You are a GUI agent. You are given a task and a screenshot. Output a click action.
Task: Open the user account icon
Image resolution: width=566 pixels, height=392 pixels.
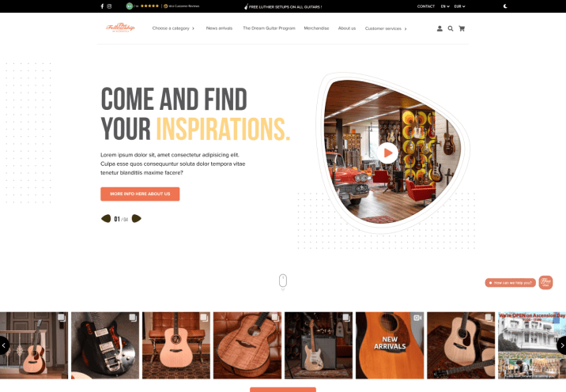440,28
